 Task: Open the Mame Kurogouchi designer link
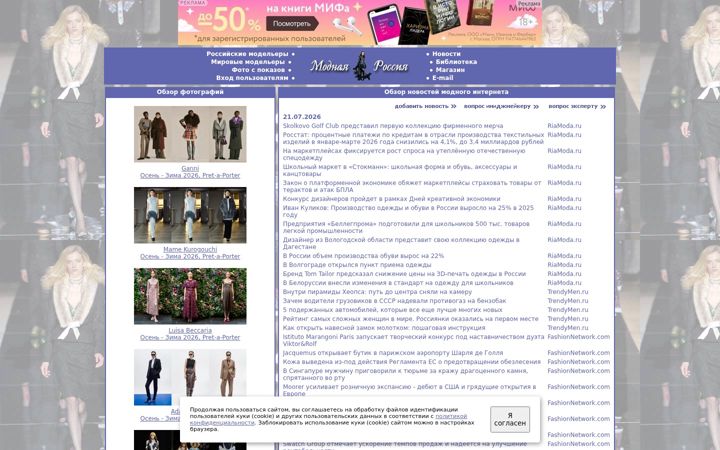190,249
